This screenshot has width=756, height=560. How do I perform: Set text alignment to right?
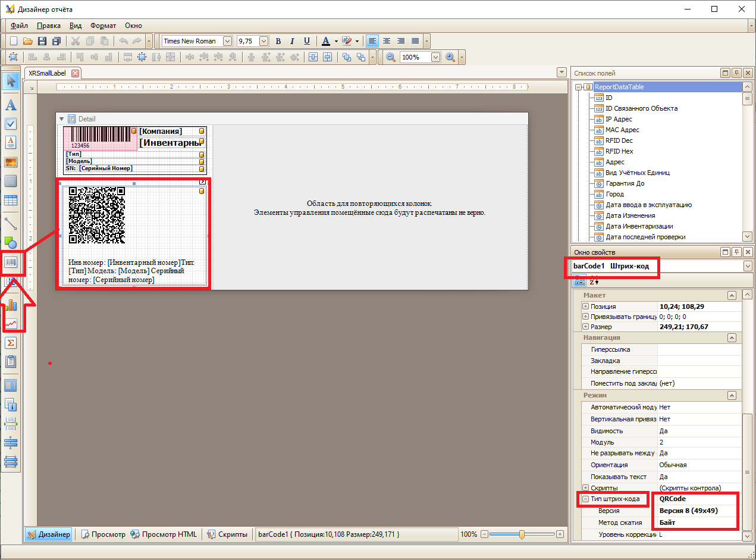pyautogui.click(x=401, y=41)
